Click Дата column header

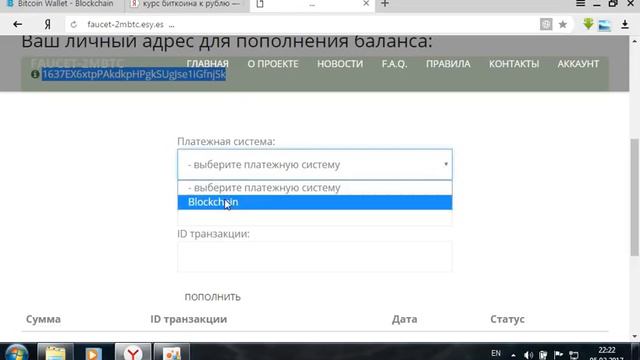(404, 319)
